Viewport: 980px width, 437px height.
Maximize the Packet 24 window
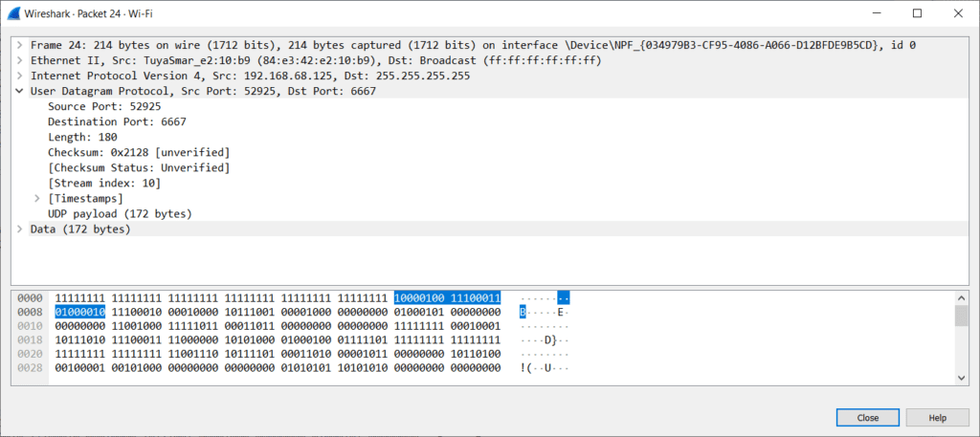917,13
